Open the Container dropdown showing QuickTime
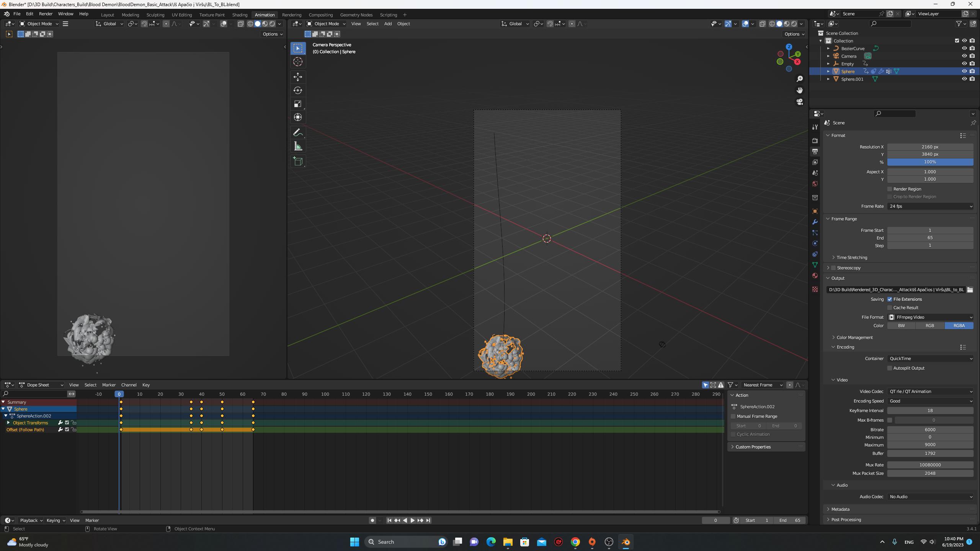This screenshot has height=551, width=980. [x=930, y=359]
